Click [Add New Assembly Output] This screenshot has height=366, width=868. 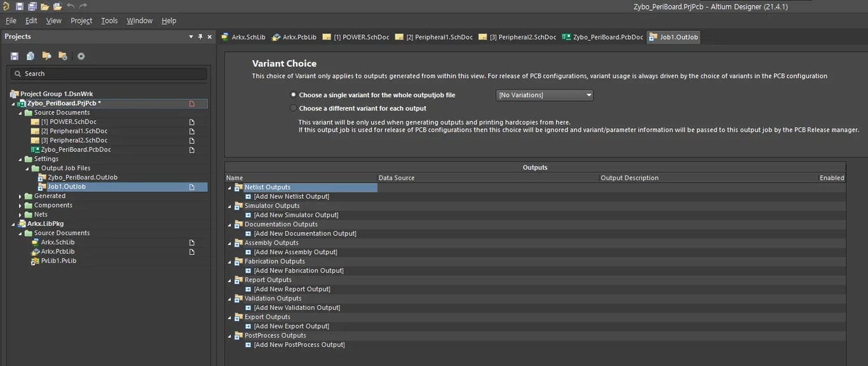(x=295, y=252)
